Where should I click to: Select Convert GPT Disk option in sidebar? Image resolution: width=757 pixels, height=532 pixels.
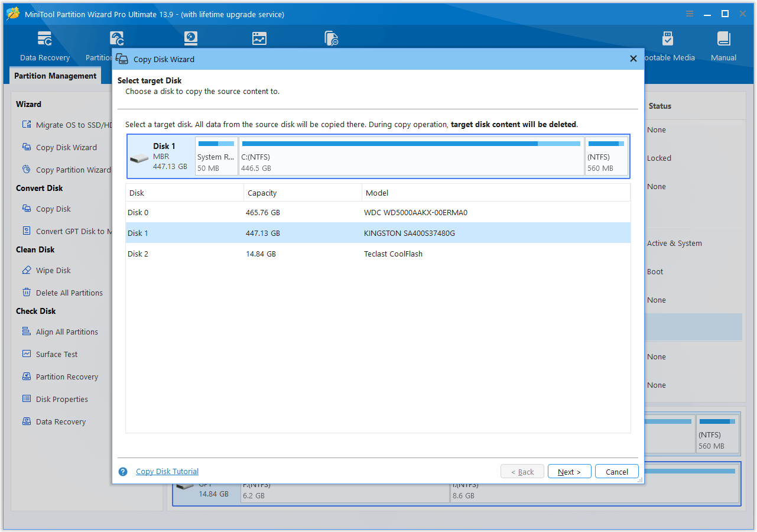coord(67,231)
